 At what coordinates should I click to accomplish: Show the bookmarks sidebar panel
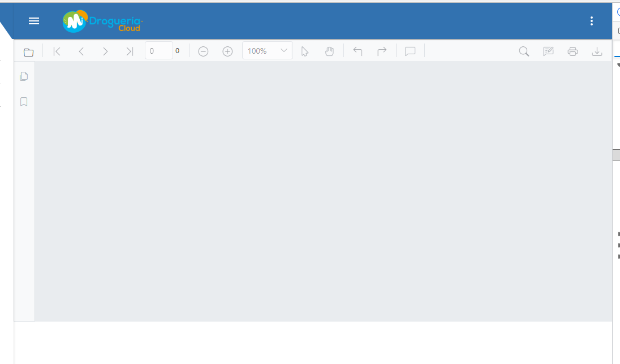click(x=23, y=102)
